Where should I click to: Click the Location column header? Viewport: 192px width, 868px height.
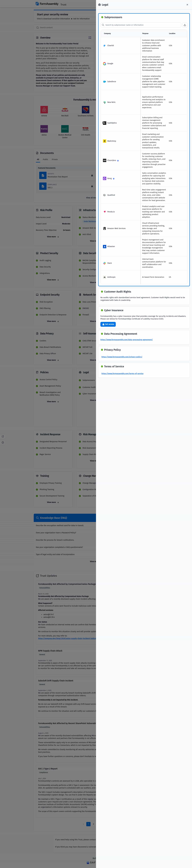(172, 33)
